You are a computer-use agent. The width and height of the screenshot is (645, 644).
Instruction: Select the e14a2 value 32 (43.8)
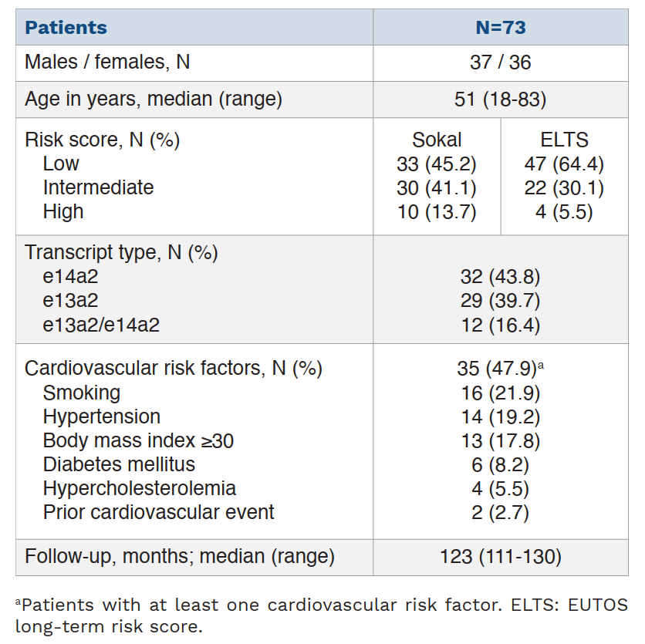click(500, 277)
